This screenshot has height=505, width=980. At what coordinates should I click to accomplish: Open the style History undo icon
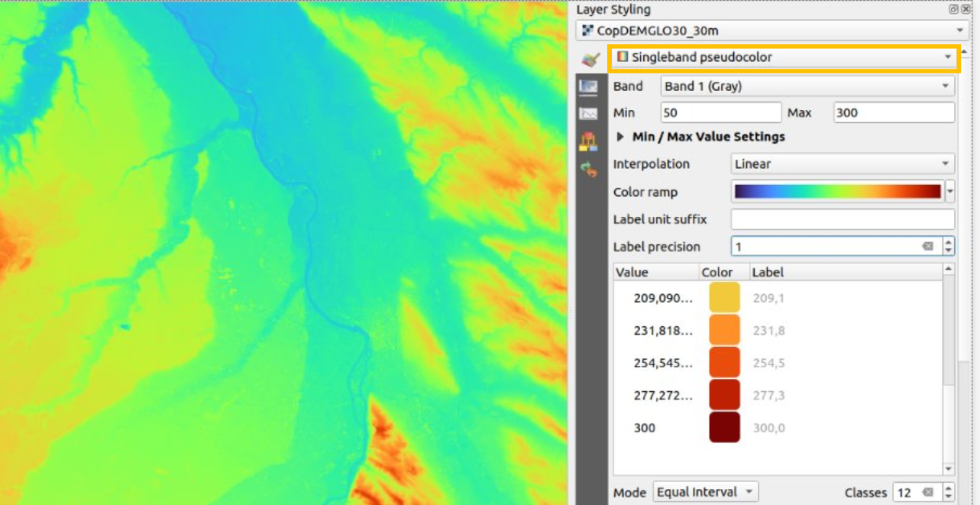pyautogui.click(x=588, y=170)
